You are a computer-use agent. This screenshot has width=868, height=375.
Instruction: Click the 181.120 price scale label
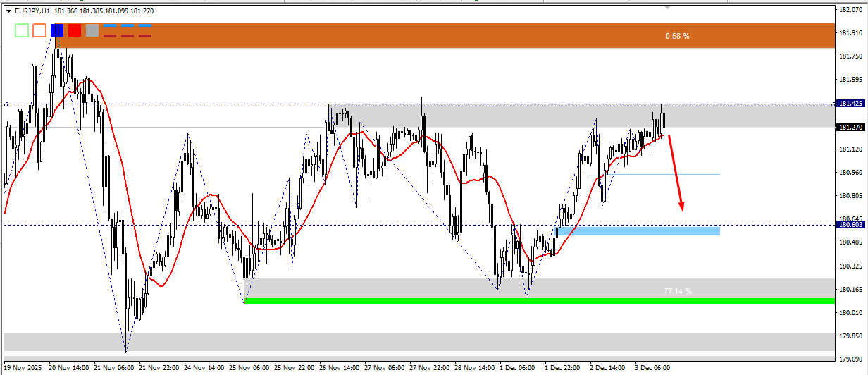tap(849, 149)
